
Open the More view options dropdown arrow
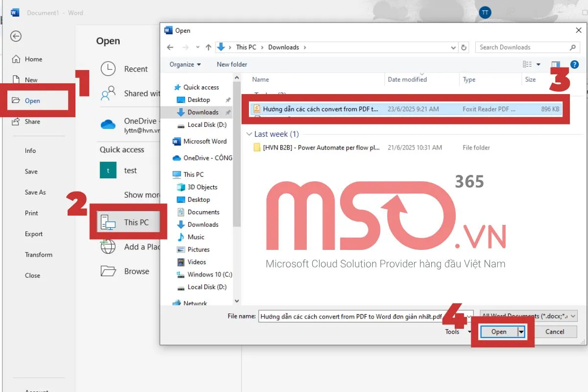539,65
